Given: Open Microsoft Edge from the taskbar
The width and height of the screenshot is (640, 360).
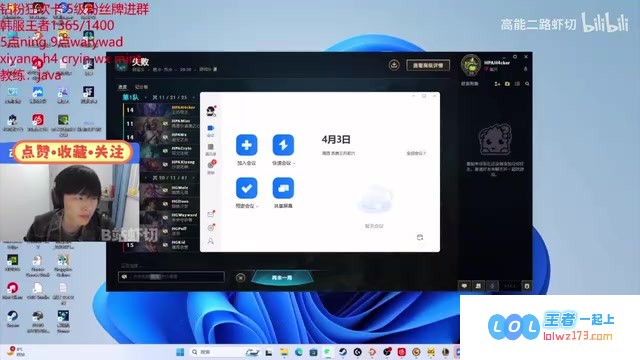Looking at the screenshot, I should (299, 352).
